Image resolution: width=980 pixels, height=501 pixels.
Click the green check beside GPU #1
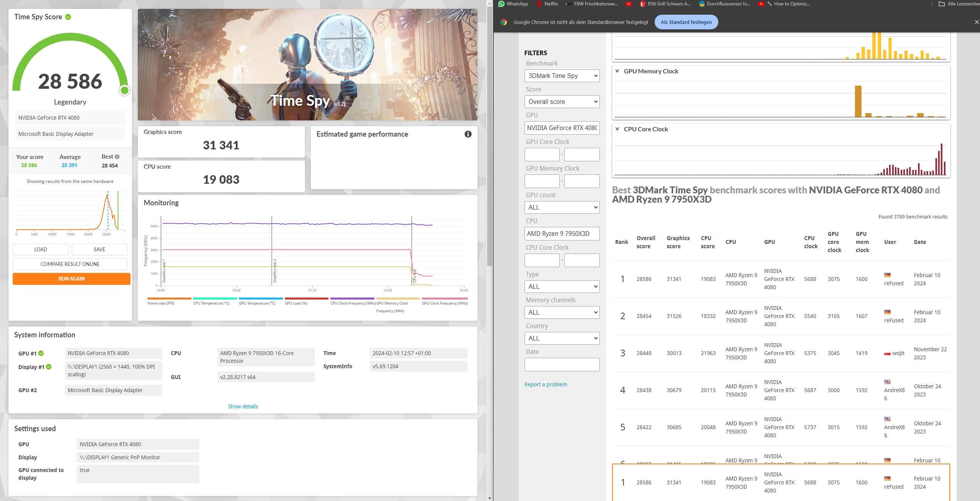point(41,353)
